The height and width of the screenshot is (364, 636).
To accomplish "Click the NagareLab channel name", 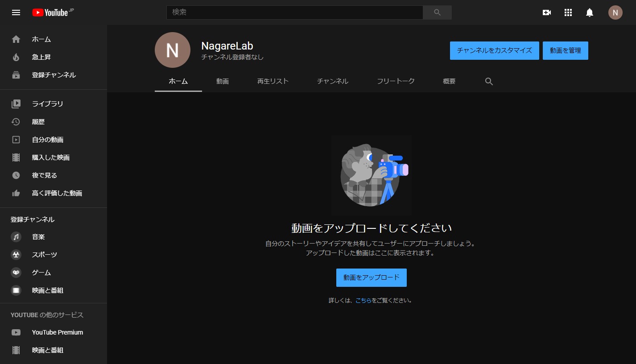I will point(227,45).
